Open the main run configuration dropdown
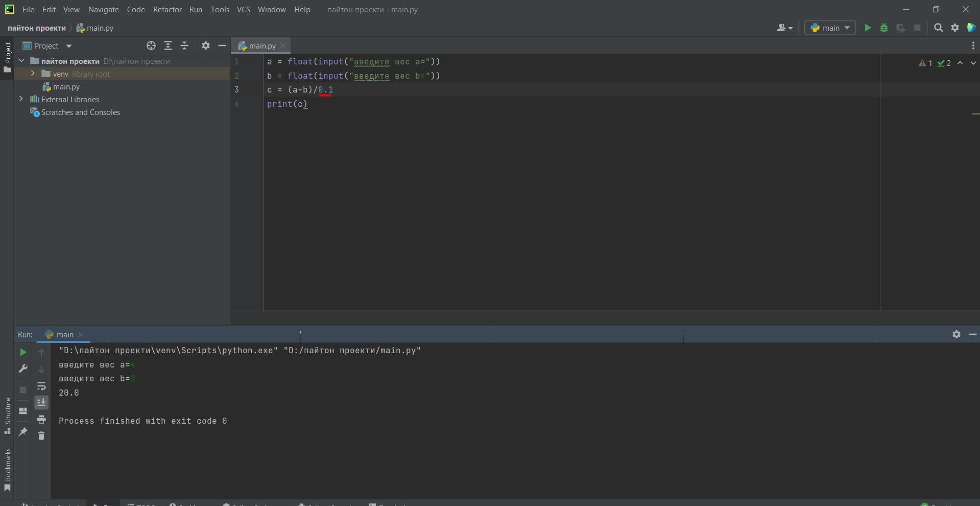The image size is (980, 506). point(830,28)
